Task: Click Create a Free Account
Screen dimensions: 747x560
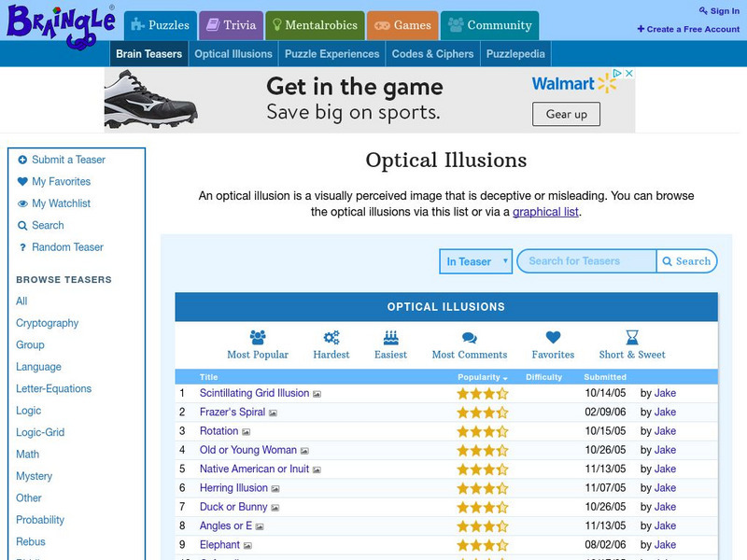Action: click(688, 29)
